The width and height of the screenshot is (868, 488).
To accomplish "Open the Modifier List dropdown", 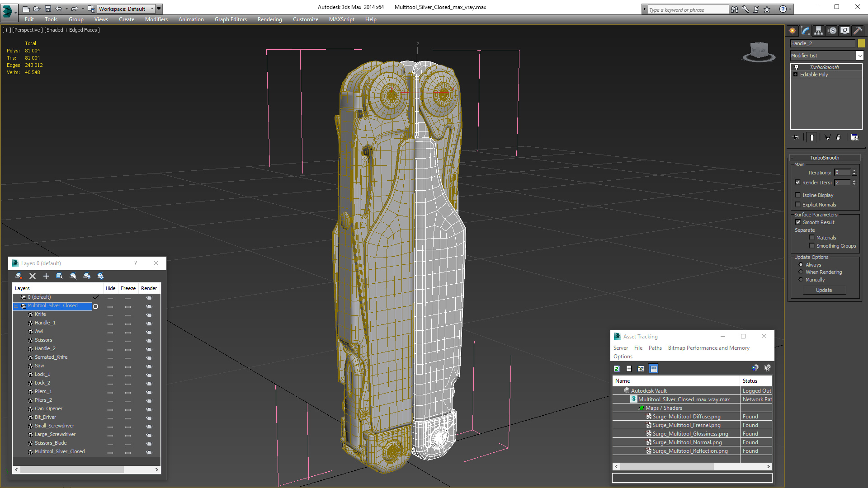I will 859,56.
